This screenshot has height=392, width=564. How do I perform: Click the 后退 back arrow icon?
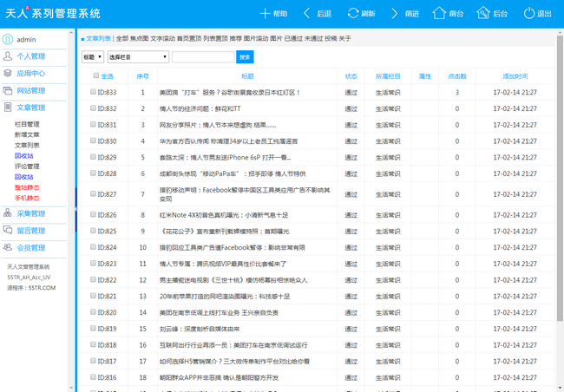tap(307, 14)
